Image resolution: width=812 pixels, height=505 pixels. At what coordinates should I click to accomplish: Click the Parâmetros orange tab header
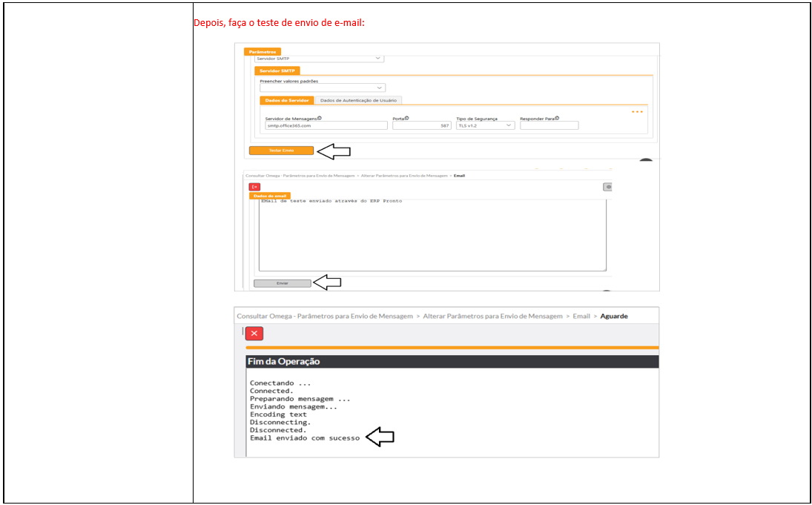pos(263,51)
